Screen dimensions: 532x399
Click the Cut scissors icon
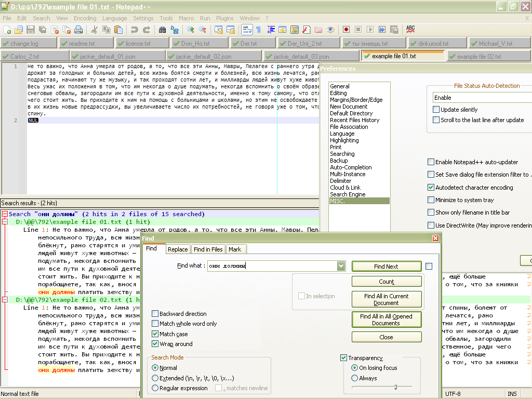[95, 30]
